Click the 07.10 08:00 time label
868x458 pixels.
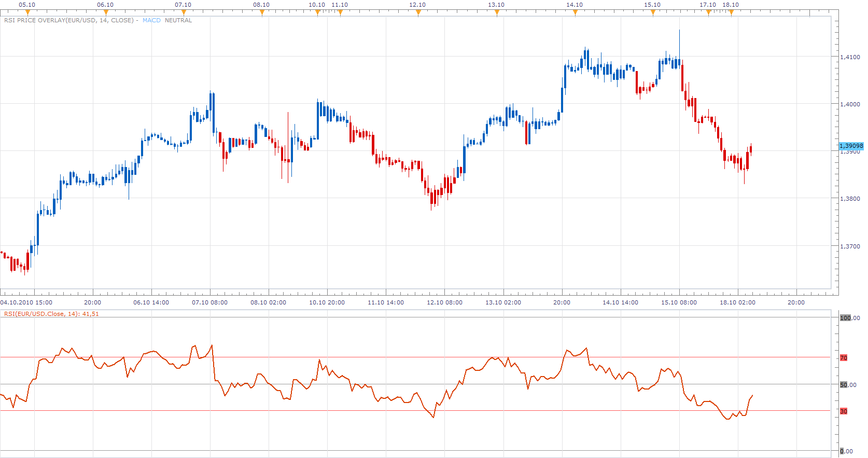tap(210, 302)
